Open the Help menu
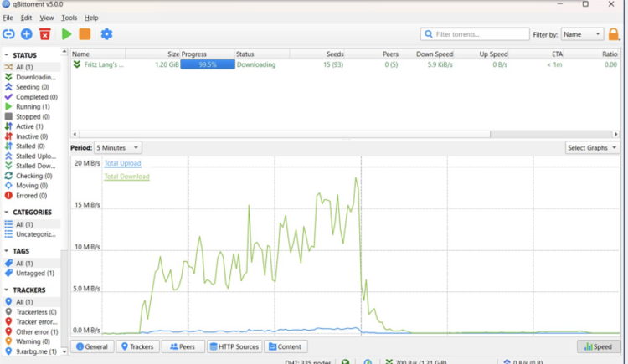628x364 pixels. click(91, 18)
